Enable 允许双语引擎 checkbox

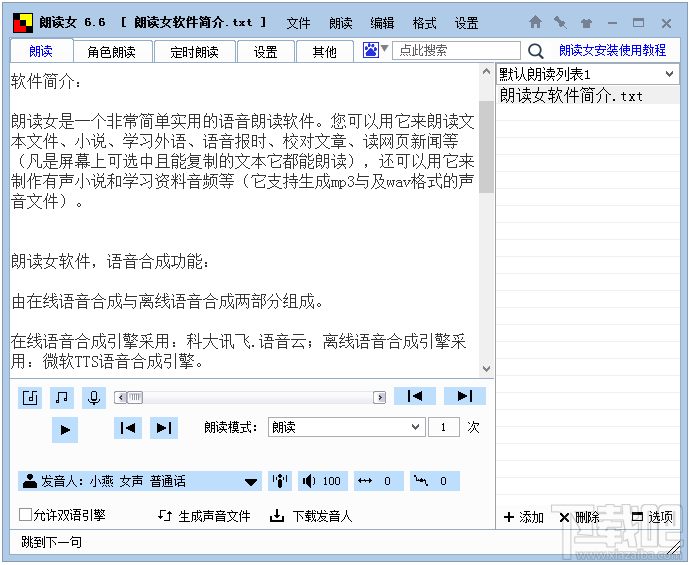point(25,514)
